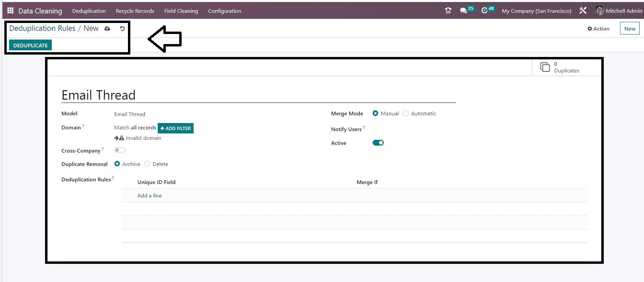This screenshot has width=644, height=282.
Task: Click the Duplicates stat copy icon
Action: [x=545, y=67]
